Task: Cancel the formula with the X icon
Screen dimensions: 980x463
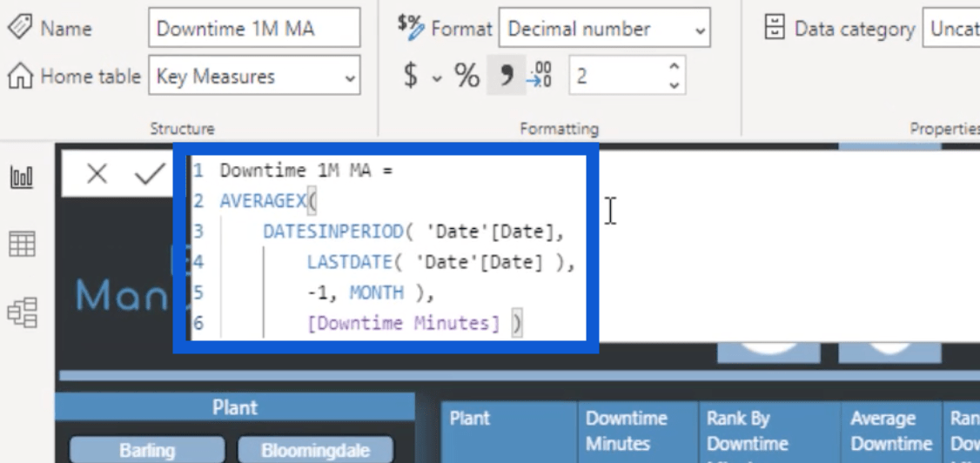Action: click(x=97, y=174)
